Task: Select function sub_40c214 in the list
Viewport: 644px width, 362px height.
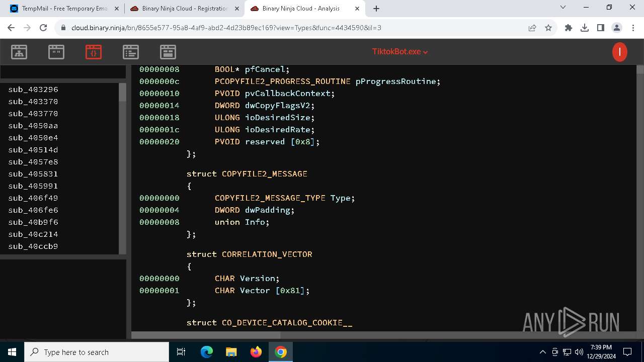Action: [33, 234]
